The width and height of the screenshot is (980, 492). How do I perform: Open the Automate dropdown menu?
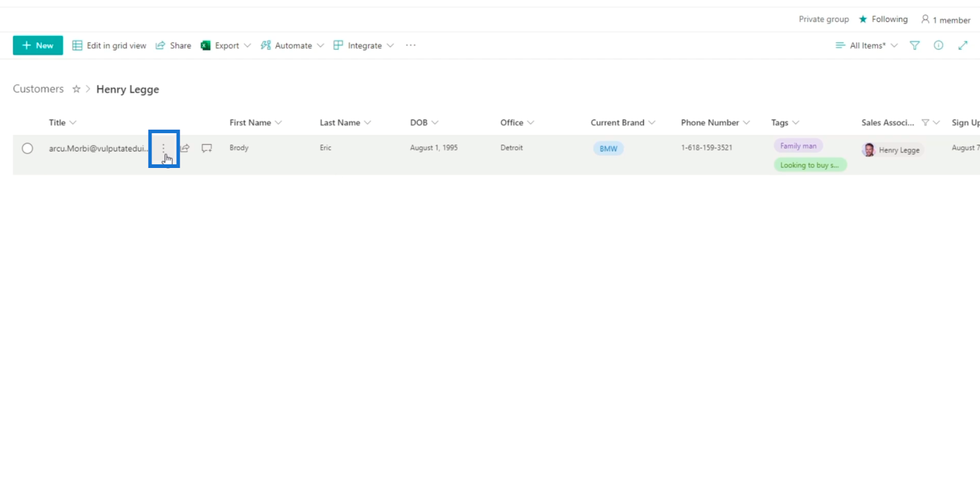(x=292, y=45)
